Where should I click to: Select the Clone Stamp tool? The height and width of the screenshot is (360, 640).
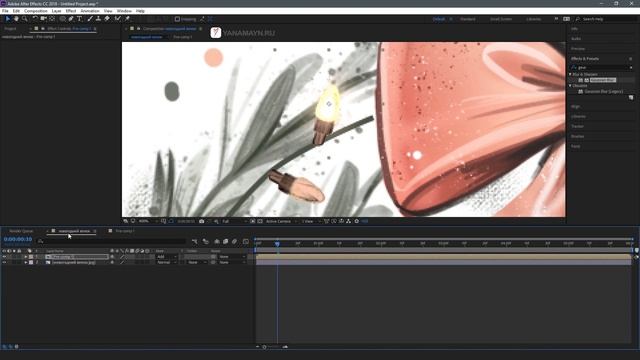pyautogui.click(x=98, y=19)
